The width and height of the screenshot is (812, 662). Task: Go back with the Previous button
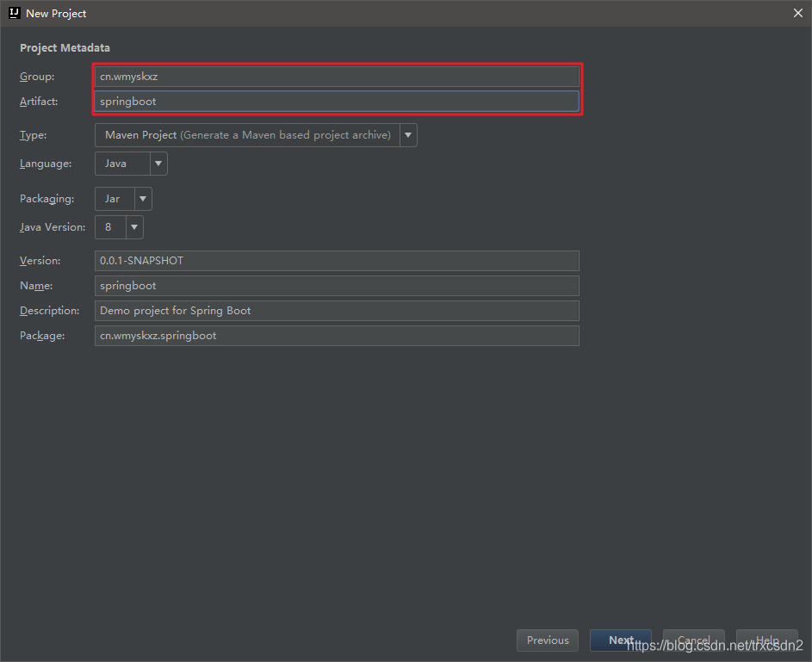[x=548, y=640]
